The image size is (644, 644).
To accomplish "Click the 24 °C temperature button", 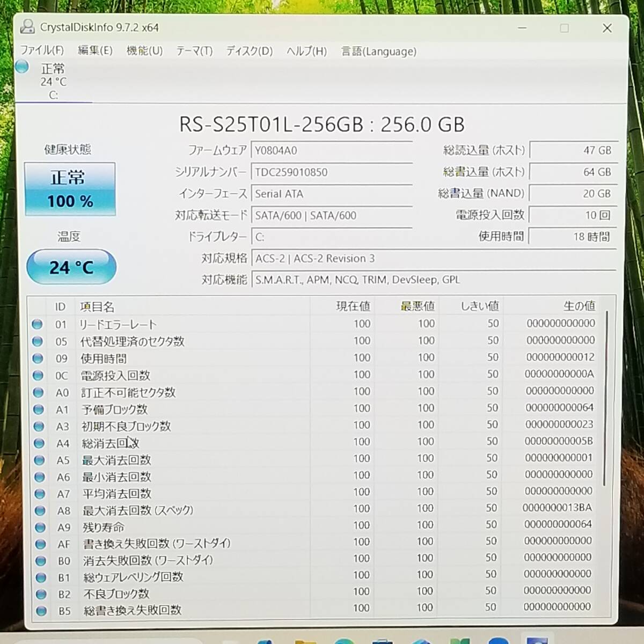I will point(71,267).
